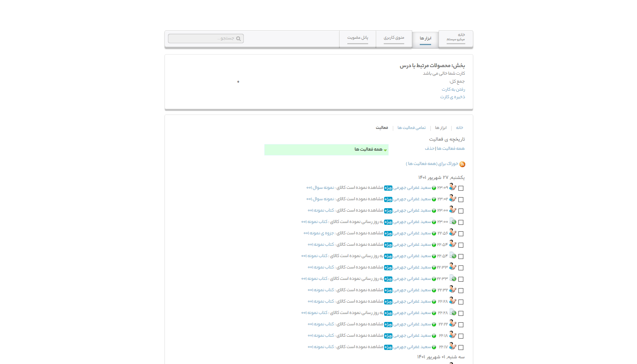
Task: Click the document-plus icon on the 23:00 update entry
Action: tap(453, 221)
